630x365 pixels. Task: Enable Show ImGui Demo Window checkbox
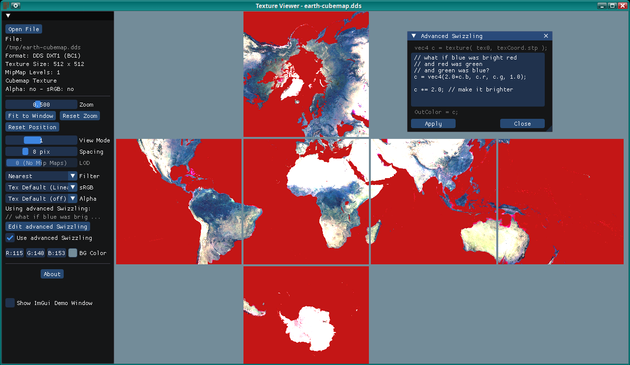tap(10, 303)
